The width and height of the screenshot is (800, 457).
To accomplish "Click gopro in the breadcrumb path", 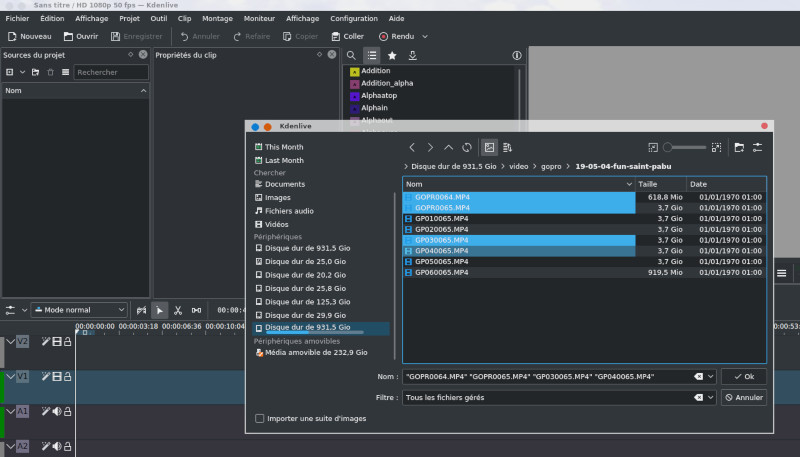I will (x=551, y=166).
